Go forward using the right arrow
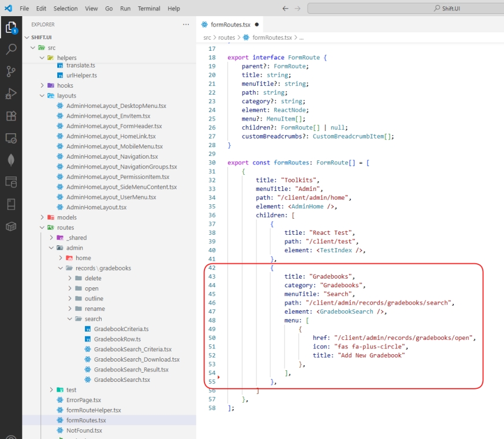Image resolution: width=504 pixels, height=439 pixels. (x=298, y=8)
